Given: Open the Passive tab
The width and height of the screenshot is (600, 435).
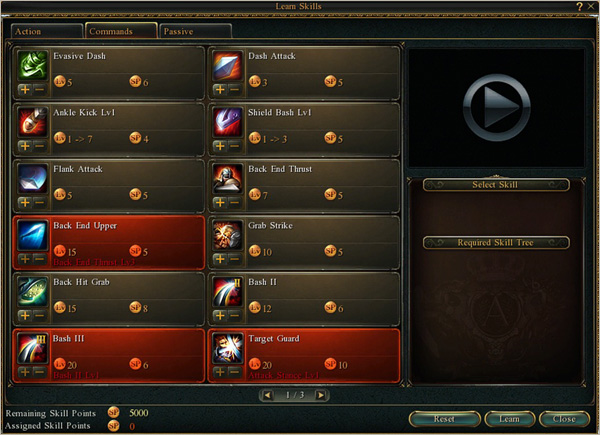Looking at the screenshot, I should pos(196,31).
